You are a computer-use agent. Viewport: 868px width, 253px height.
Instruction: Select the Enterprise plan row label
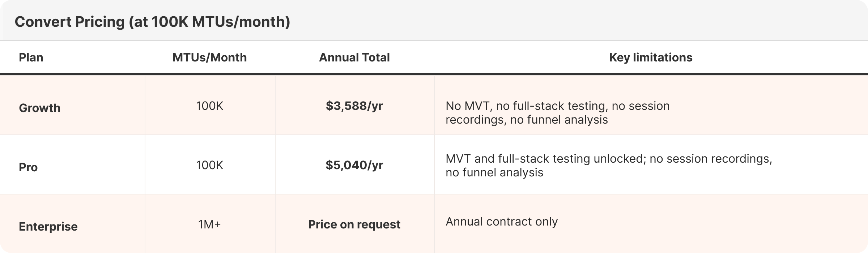(48, 226)
